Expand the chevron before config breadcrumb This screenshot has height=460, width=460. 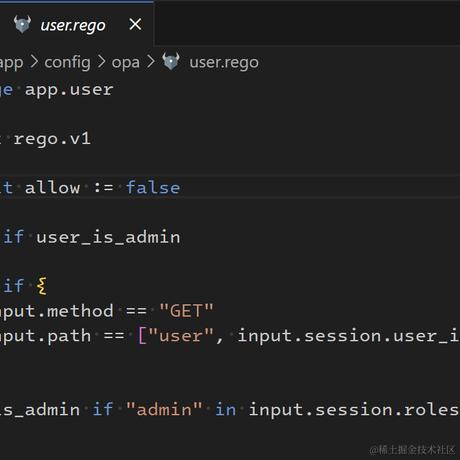tap(34, 62)
